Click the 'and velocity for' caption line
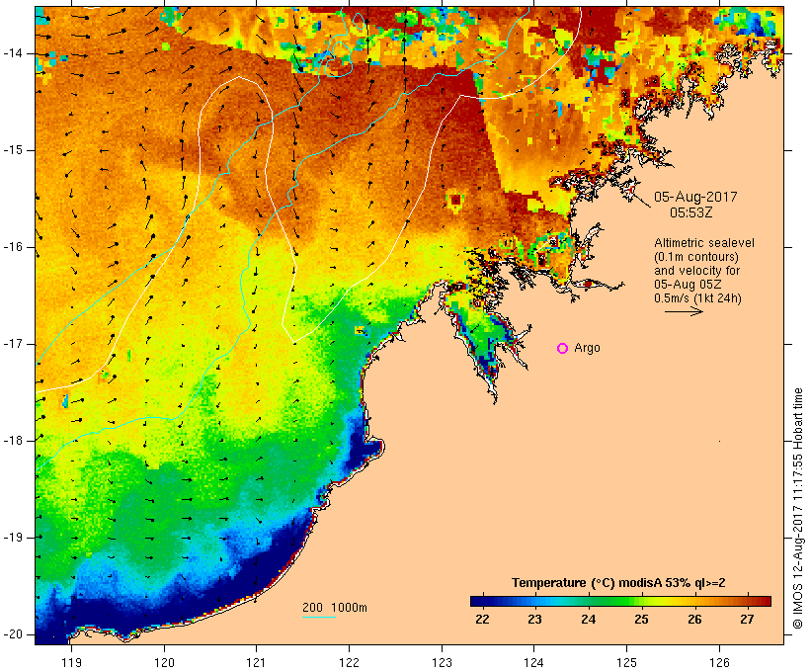The image size is (810, 672). [696, 271]
